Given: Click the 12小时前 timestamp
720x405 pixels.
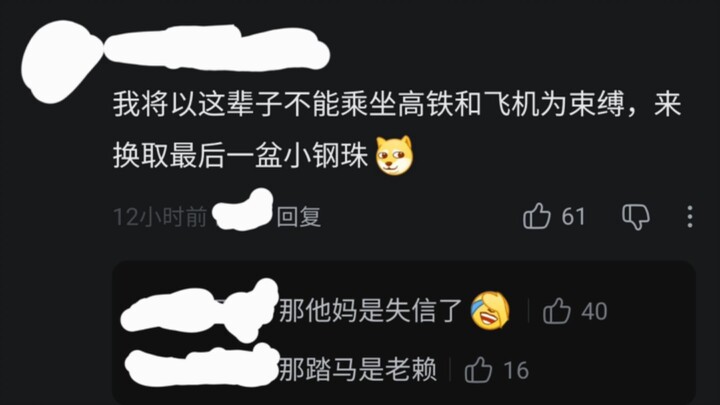Looking at the screenshot, I should [x=160, y=216].
